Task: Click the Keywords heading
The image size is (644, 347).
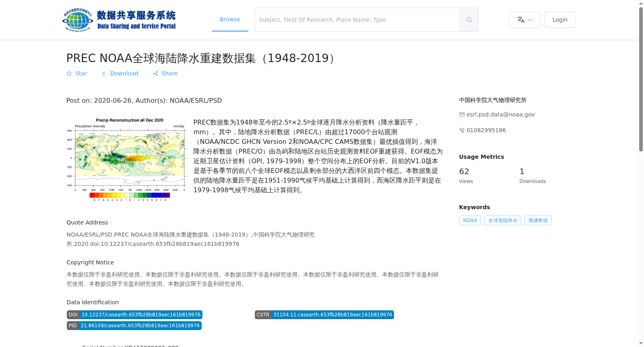Action: [475, 207]
